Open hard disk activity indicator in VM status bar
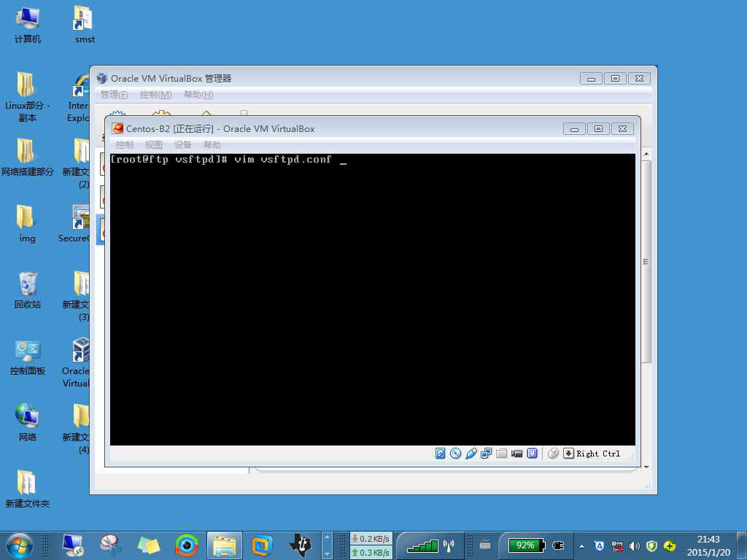This screenshot has width=747, height=560. 440,454
